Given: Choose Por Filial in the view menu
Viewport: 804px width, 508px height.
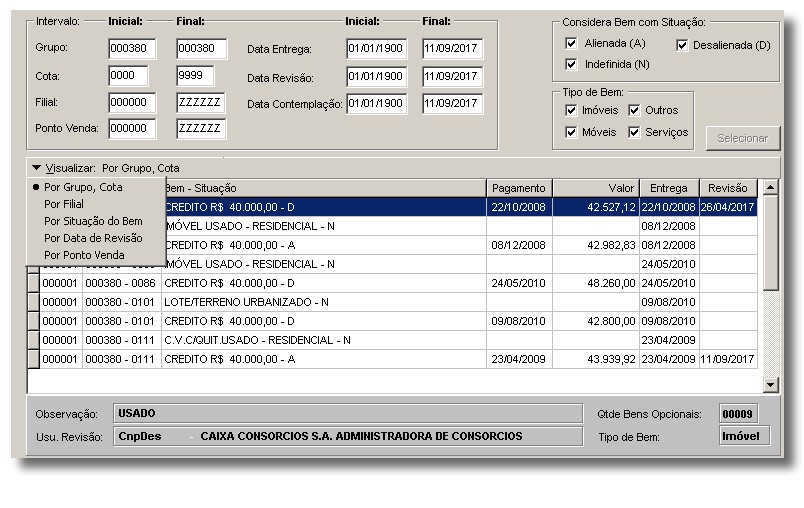Looking at the screenshot, I should (64, 204).
